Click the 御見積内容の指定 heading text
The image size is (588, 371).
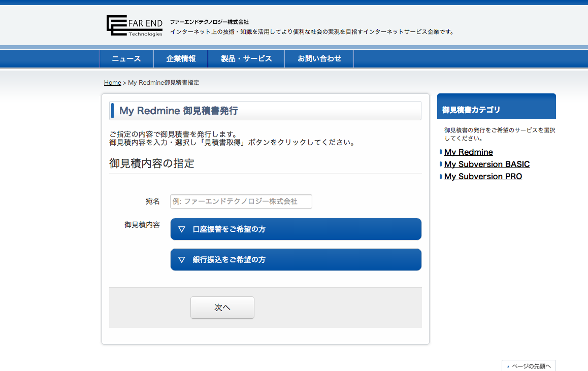[x=151, y=163]
